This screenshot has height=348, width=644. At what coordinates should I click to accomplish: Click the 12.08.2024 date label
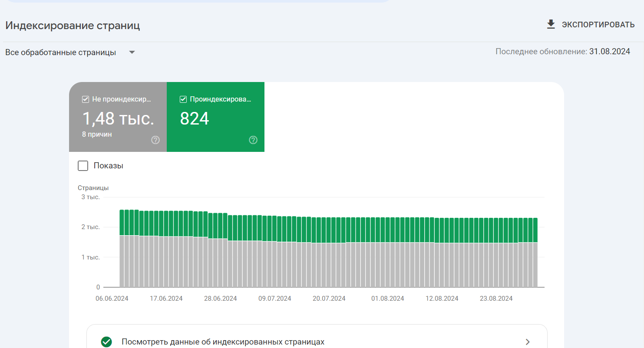pyautogui.click(x=442, y=299)
